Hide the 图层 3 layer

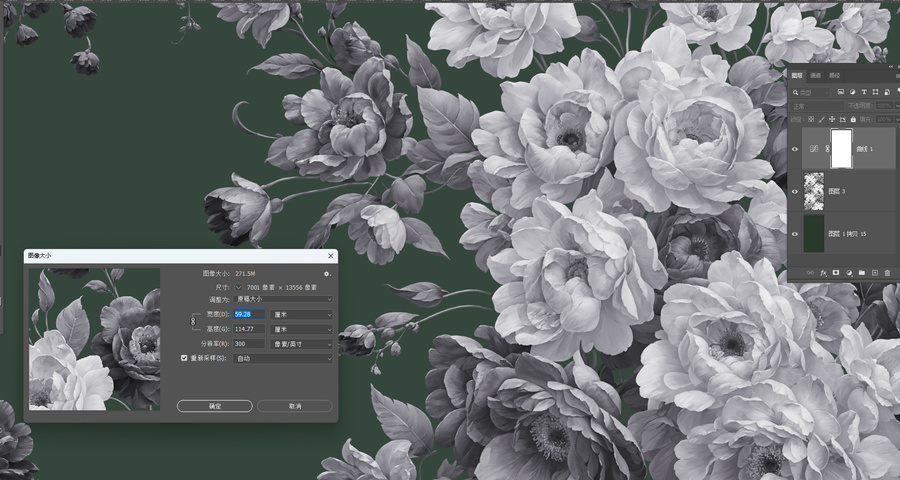coord(795,192)
